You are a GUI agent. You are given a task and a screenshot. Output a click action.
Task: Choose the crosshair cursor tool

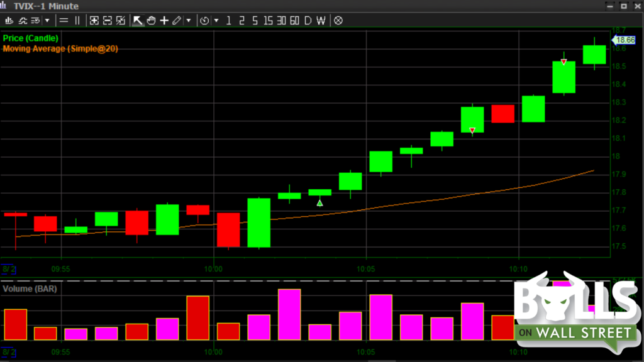click(x=164, y=21)
